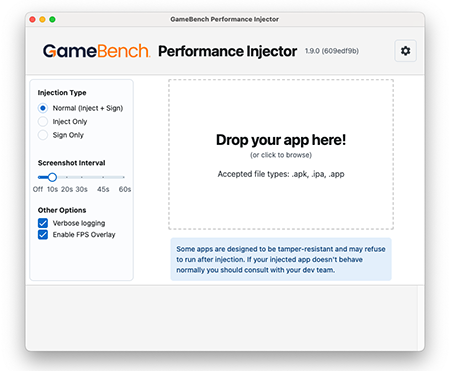Minimize the window with the yellow button
The width and height of the screenshot is (450, 371).
point(42,19)
